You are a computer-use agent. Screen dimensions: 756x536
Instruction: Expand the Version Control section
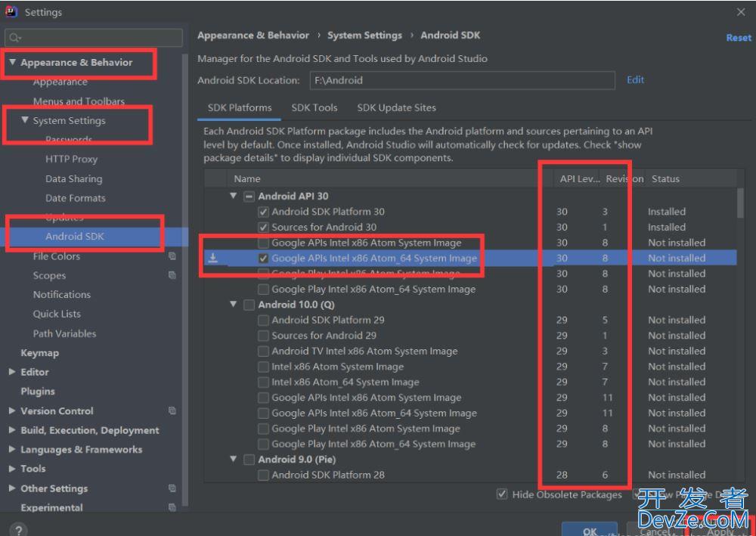(13, 411)
